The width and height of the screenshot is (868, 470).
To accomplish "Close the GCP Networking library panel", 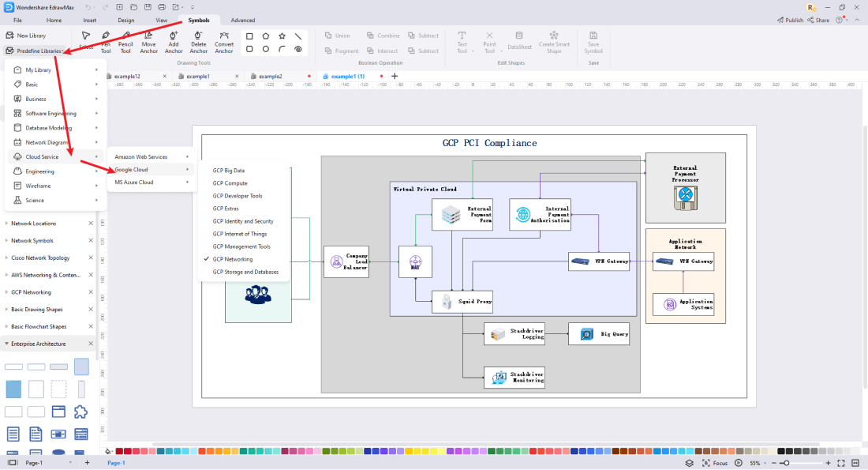I will click(91, 292).
